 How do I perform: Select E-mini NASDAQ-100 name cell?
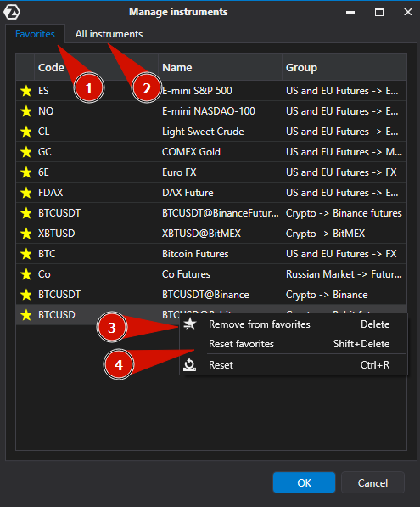pyautogui.click(x=220, y=111)
